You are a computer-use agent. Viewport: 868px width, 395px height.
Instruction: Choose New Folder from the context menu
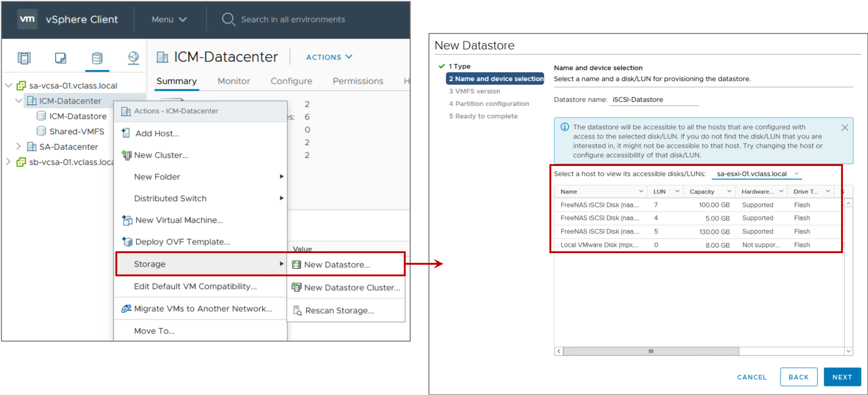point(200,177)
